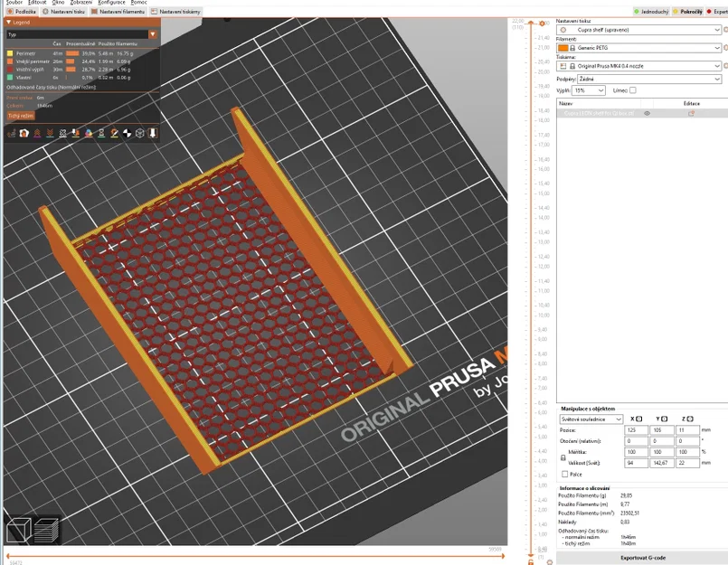Click Velikost Y field showing 142,67
Viewport: 728px width, 565px height.
tap(662, 463)
